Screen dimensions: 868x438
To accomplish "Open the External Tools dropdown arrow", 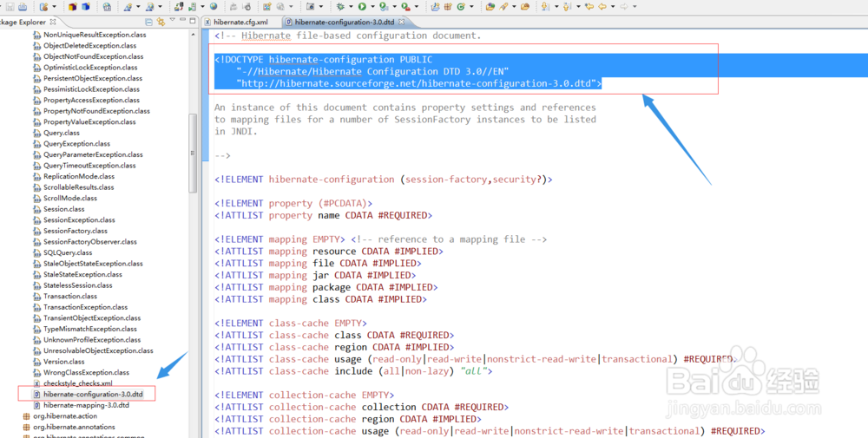I will point(417,7).
